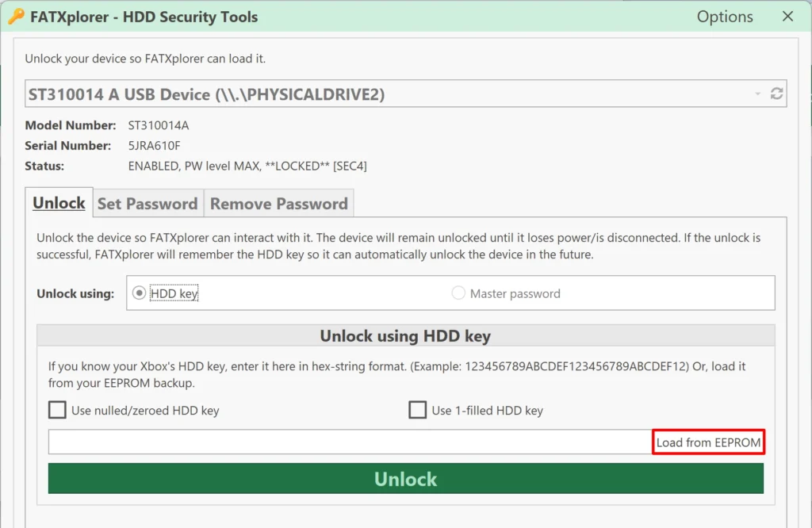Choose the Master password unlock option

click(x=458, y=293)
